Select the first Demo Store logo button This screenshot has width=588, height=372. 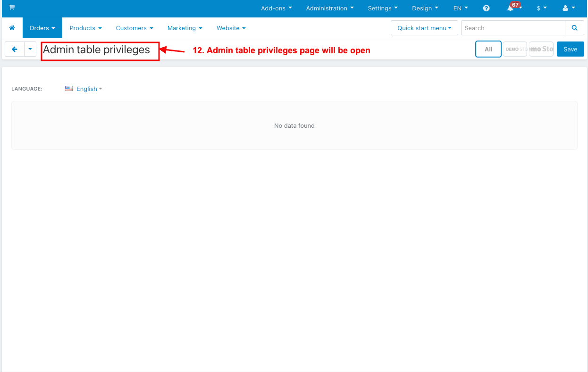tap(515, 49)
